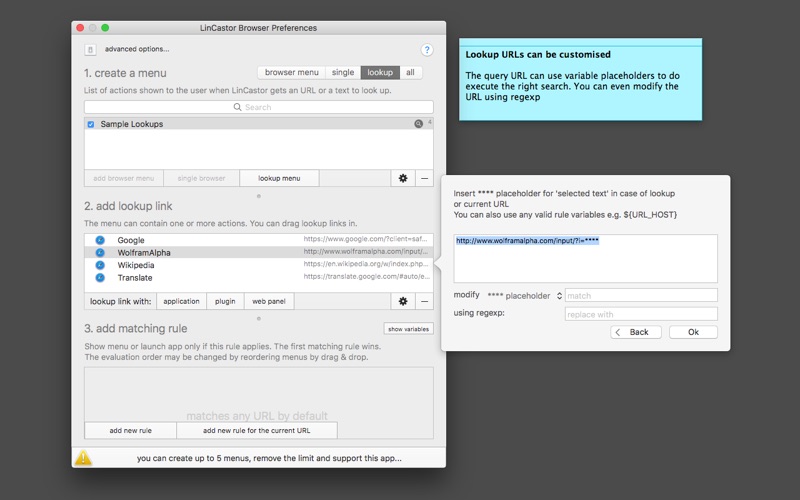Click the Safari icon beside Wikipedia
Image resolution: width=800 pixels, height=500 pixels.
click(x=100, y=265)
